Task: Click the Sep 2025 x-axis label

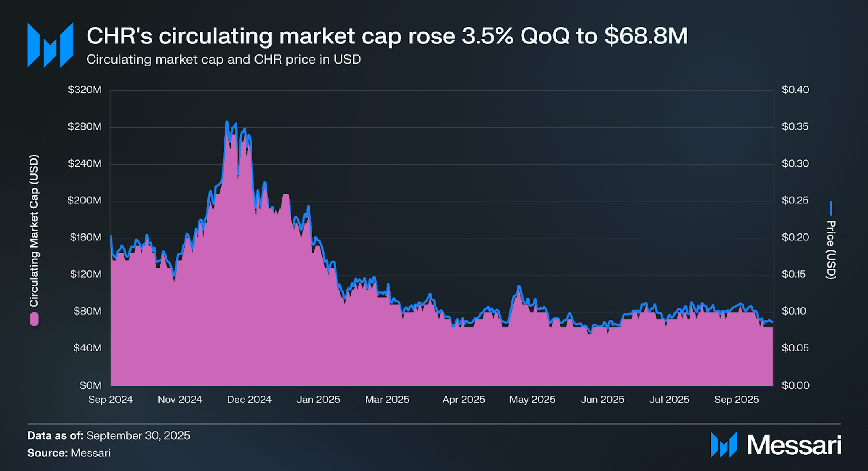Action: [736, 400]
